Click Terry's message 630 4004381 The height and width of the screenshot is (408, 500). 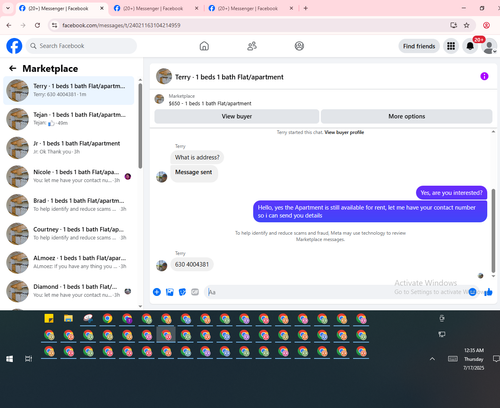click(192, 264)
